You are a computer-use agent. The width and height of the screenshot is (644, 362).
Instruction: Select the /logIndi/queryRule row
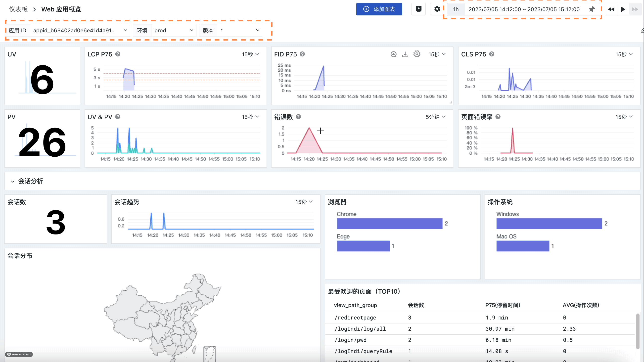(x=480, y=351)
